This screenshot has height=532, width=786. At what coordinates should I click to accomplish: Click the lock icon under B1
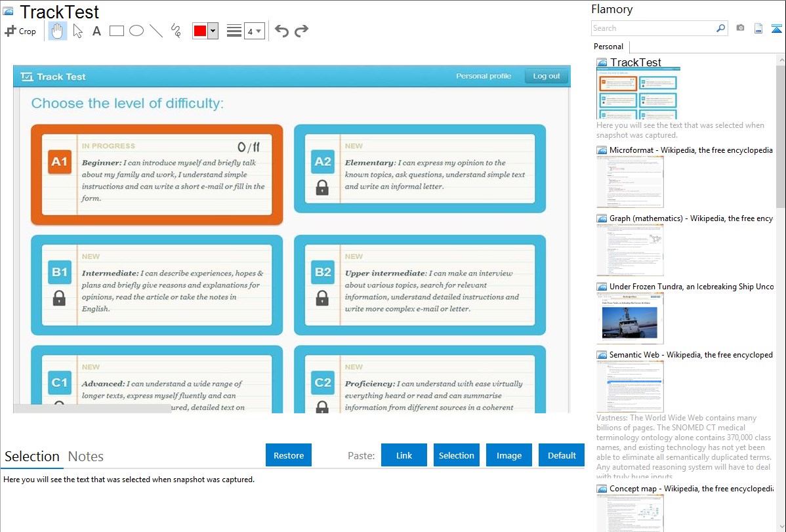(59, 298)
